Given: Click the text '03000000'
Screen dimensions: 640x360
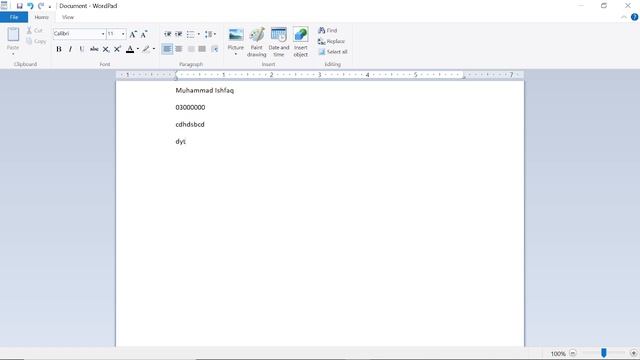Looking at the screenshot, I should coord(190,107).
